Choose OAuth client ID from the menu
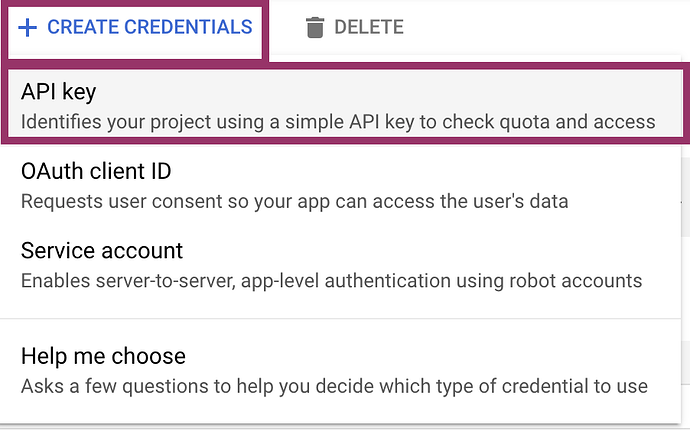The width and height of the screenshot is (690, 431). click(340, 185)
